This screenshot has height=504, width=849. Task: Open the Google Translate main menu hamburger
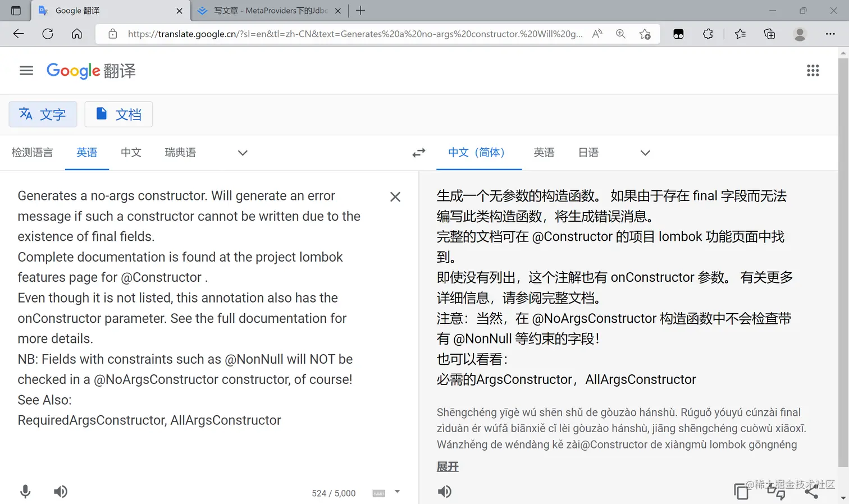tap(26, 71)
